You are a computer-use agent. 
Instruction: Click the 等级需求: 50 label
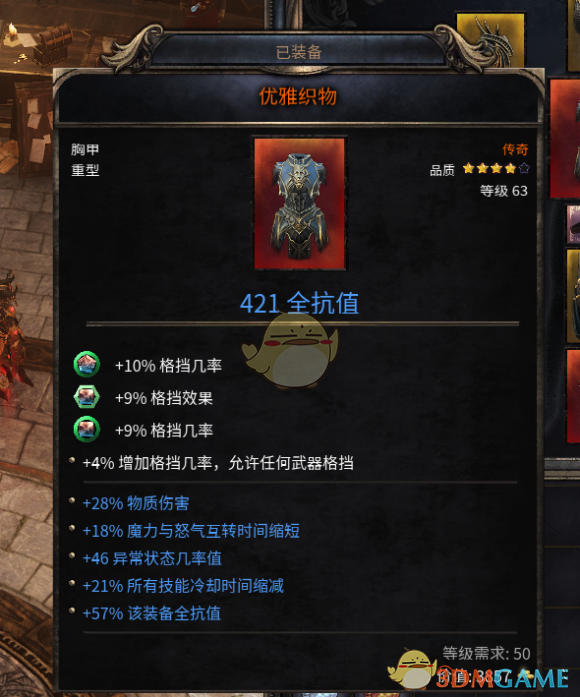click(486, 653)
